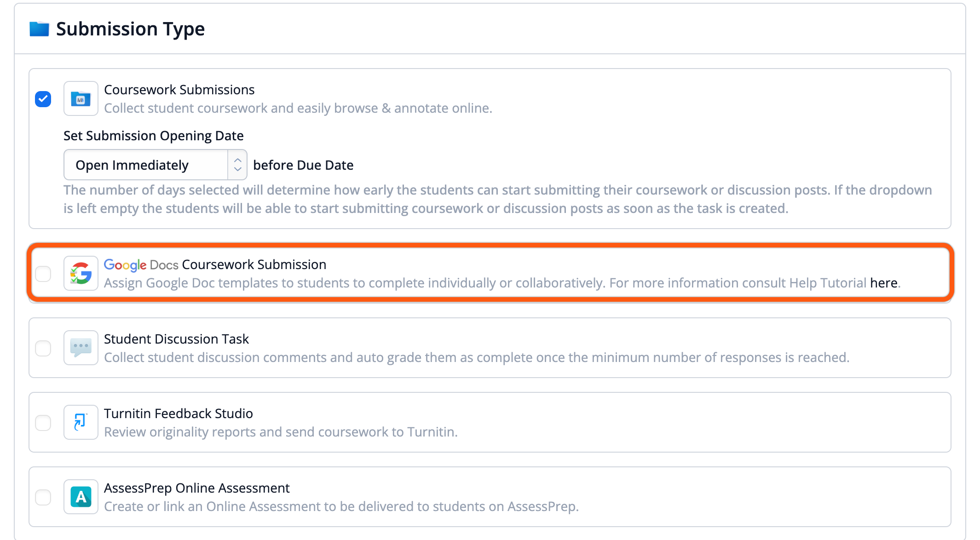The height and width of the screenshot is (540, 980).
Task: Check the Turnitin Feedback Studio checkbox
Action: point(43,423)
